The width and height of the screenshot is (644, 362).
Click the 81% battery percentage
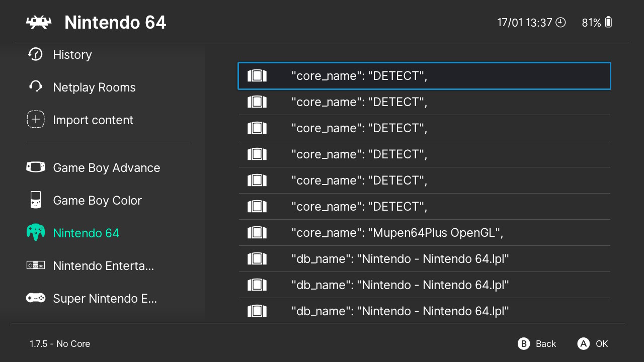[591, 23]
